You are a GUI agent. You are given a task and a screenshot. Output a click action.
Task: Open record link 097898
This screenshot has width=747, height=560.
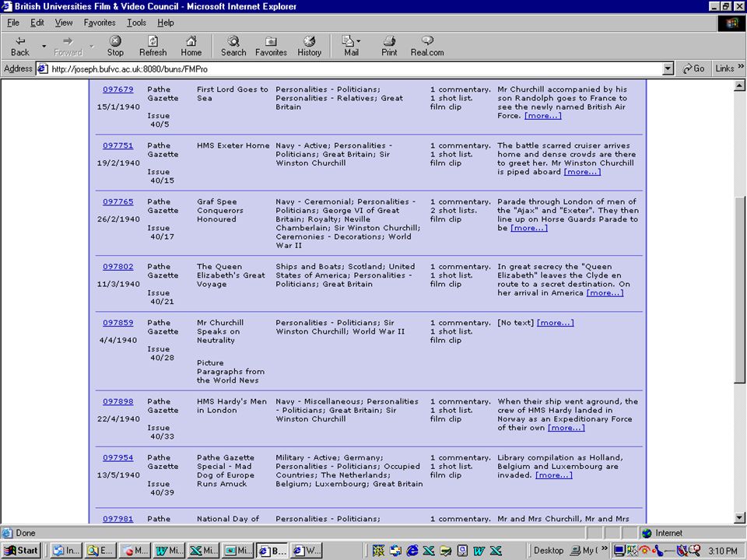point(118,401)
